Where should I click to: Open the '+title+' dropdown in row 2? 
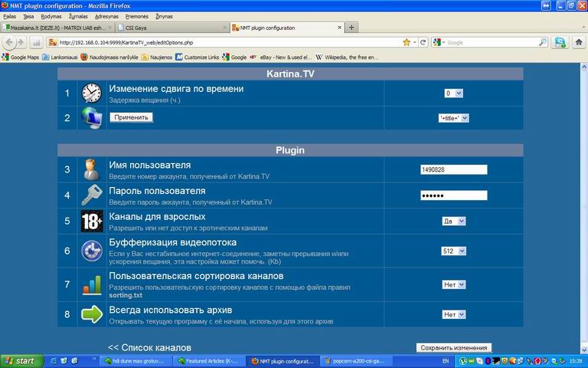click(x=454, y=118)
